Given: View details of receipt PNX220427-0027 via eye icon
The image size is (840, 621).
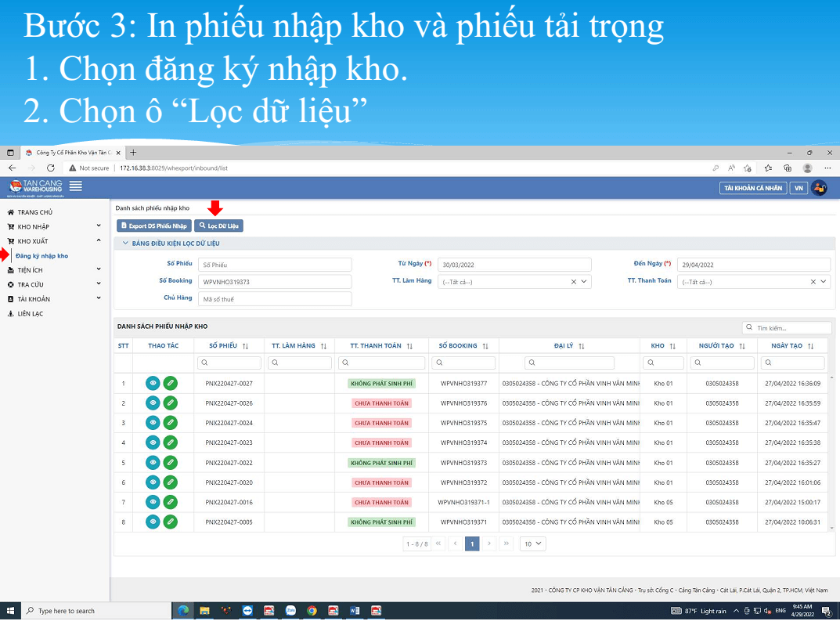Looking at the screenshot, I should coord(153,383).
